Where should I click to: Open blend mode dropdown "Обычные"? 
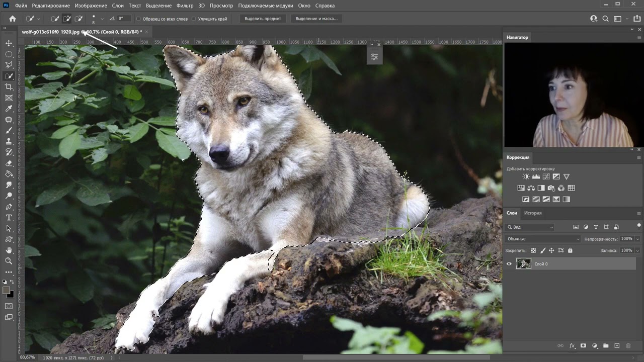coord(543,239)
